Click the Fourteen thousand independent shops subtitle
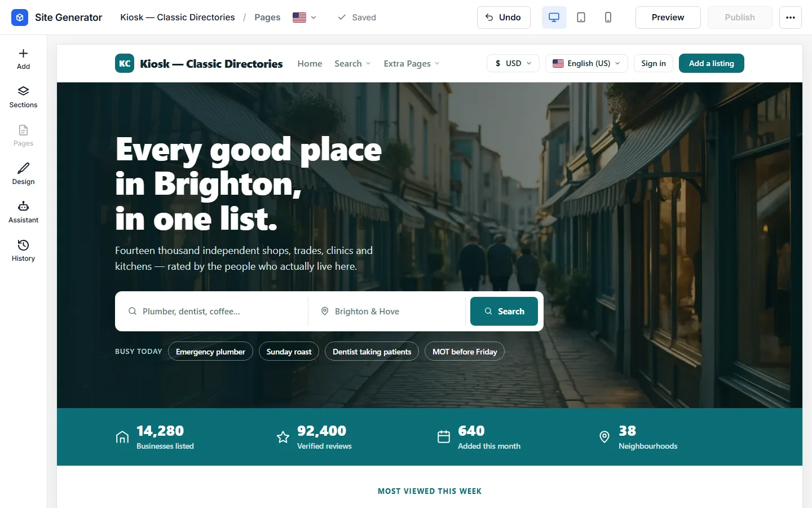Image resolution: width=812 pixels, height=508 pixels. point(244,259)
